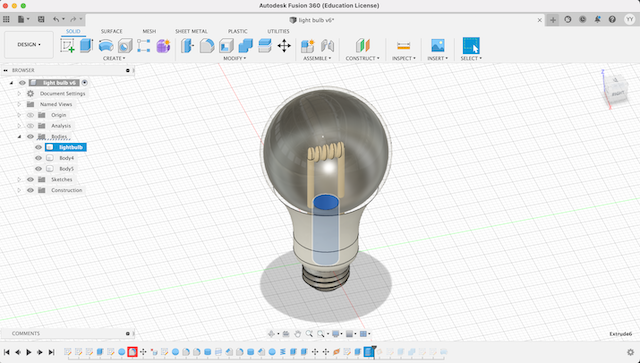Screen dimensions: 640x363
Task: Choose the Insert image icon
Action: click(x=438, y=45)
